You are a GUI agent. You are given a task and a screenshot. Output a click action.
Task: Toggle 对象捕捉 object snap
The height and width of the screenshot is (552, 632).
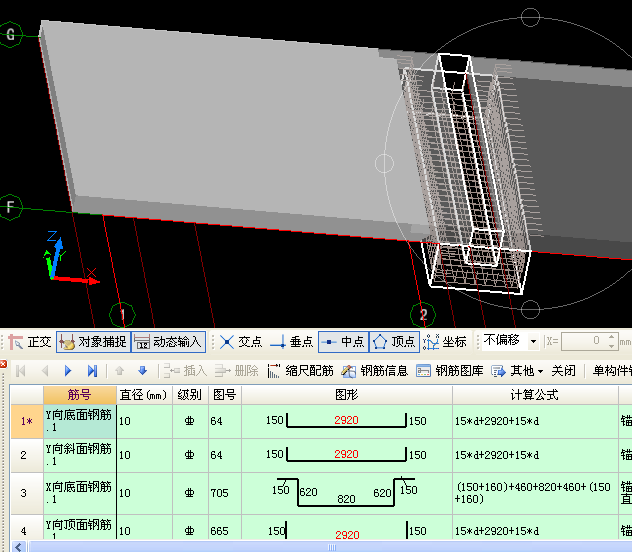(94, 342)
